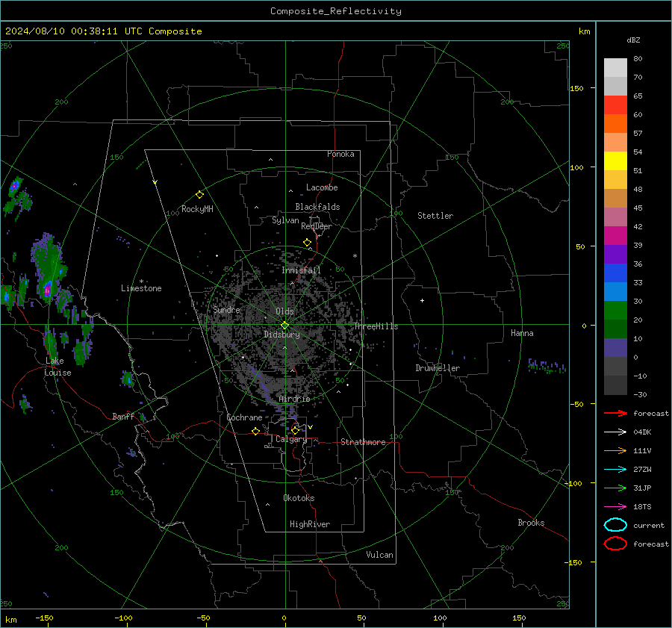The height and width of the screenshot is (628, 672).
Task: Click the Blackfalds city label
Action: [x=317, y=207]
